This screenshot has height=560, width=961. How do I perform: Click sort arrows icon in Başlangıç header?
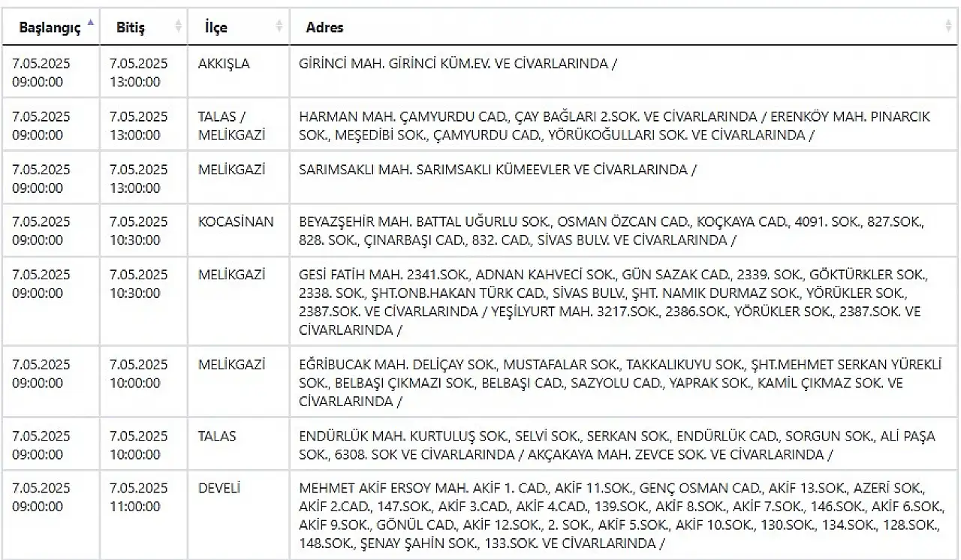click(91, 24)
